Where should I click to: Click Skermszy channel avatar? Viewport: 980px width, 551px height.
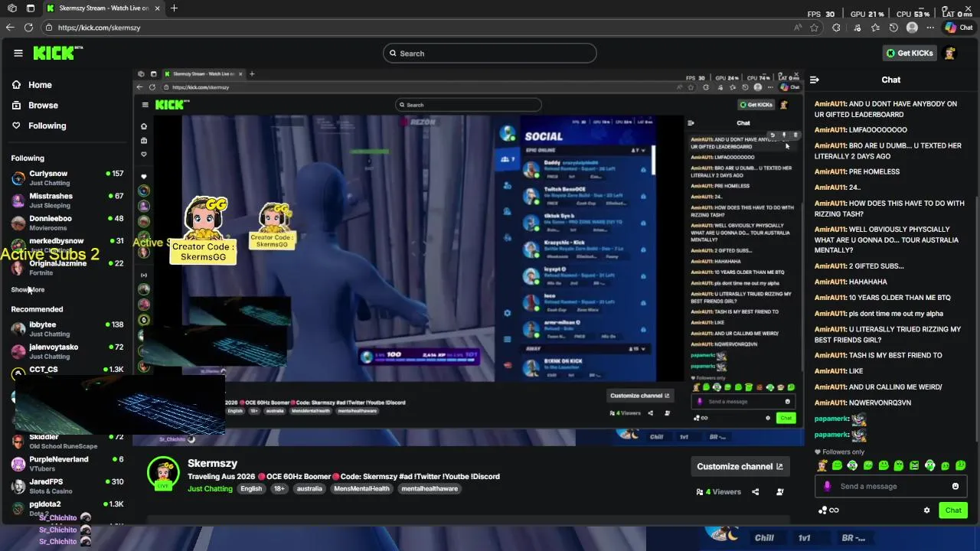pos(163,473)
